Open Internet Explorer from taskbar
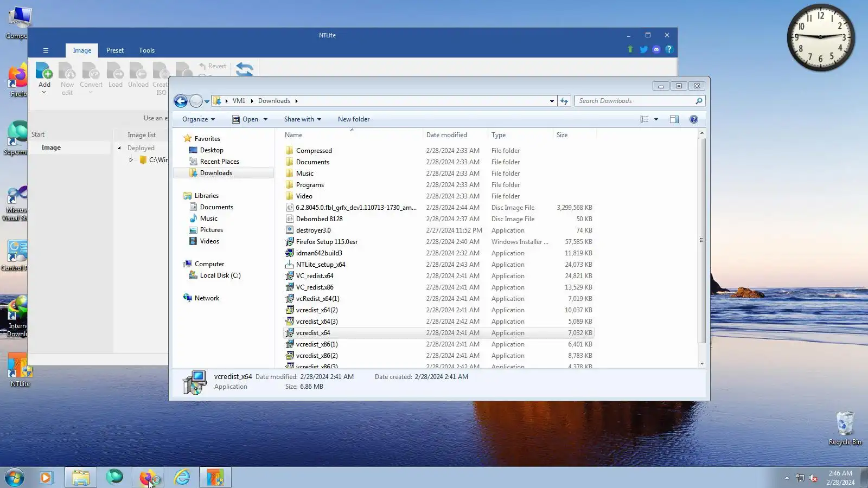 click(x=182, y=478)
